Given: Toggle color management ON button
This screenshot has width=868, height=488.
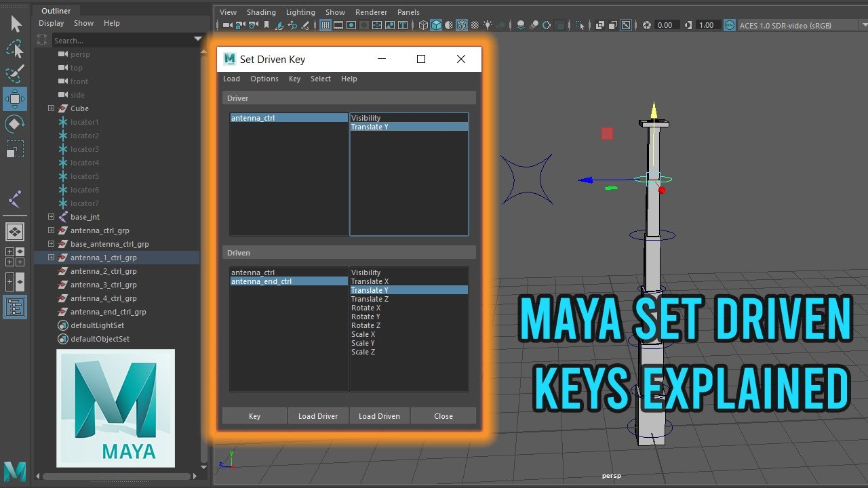Looking at the screenshot, I should coord(730,25).
